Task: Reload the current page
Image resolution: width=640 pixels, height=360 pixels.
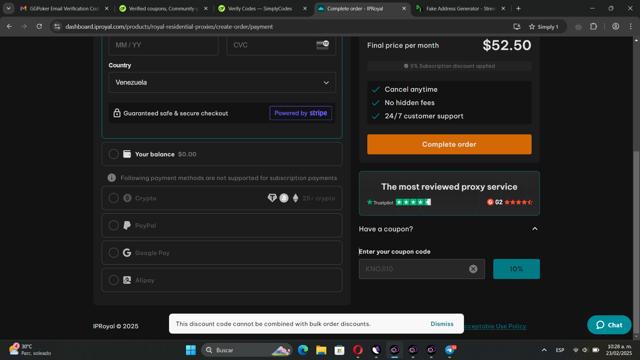Action: point(39,27)
